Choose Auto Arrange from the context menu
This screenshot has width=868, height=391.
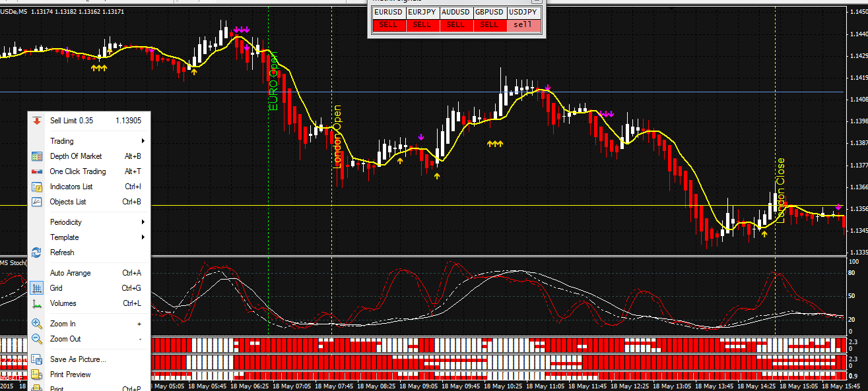pos(70,273)
